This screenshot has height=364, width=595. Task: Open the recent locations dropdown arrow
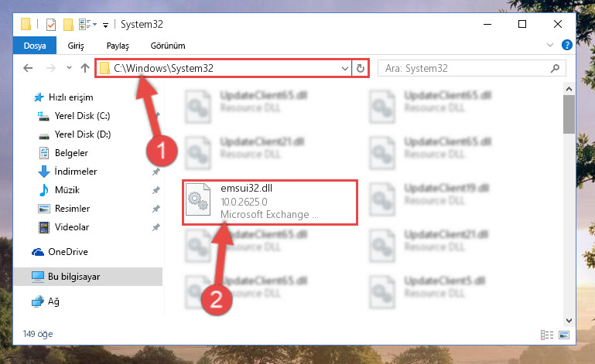69,68
